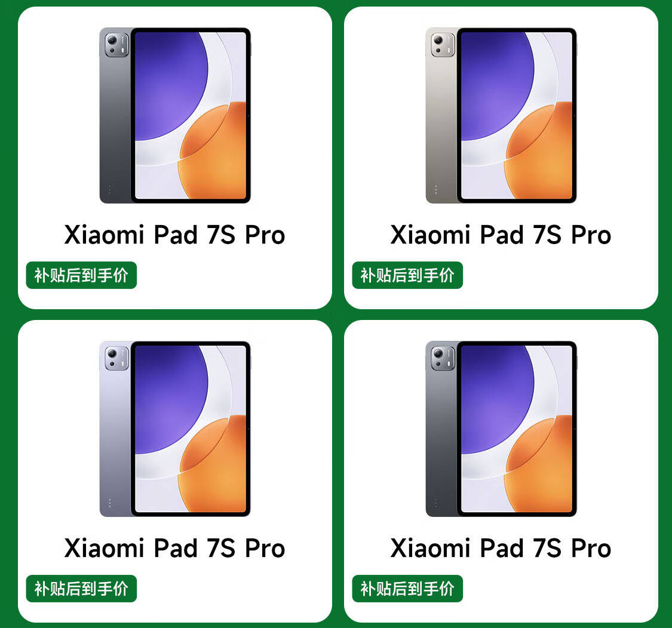
Task: Click the orange wallpaper circle on the beige tablet screen
Action: 540,154
